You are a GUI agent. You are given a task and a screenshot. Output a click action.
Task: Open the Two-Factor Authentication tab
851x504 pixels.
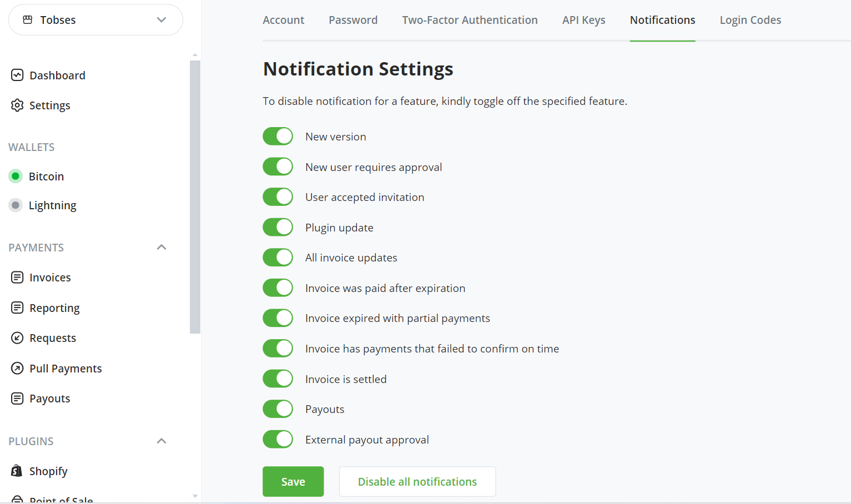[470, 20]
